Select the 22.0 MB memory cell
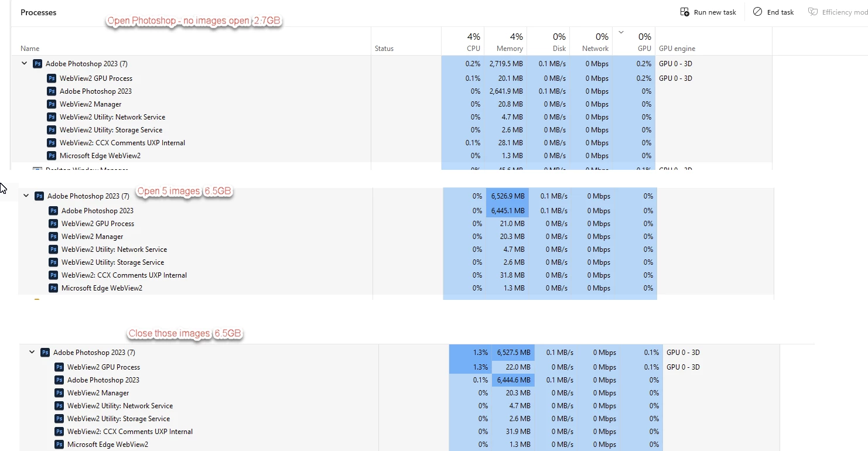The width and height of the screenshot is (868, 451). (513, 367)
